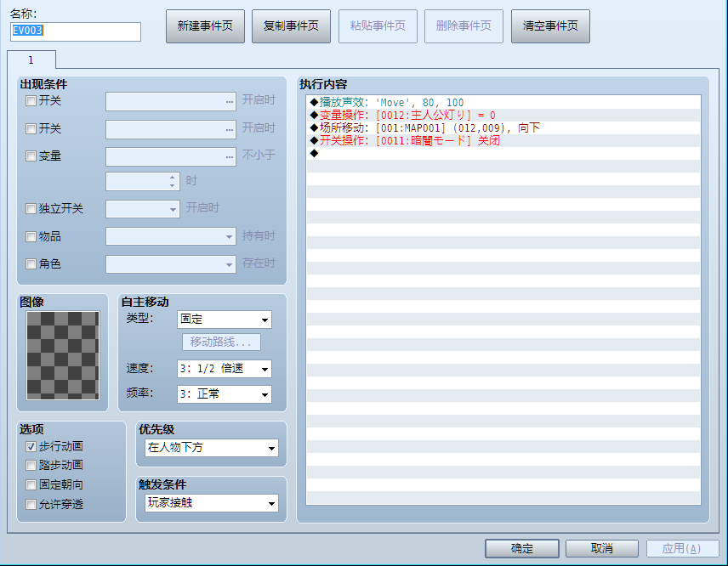Open the 频率 dropdown showing 正常
The image size is (728, 566).
click(x=225, y=394)
